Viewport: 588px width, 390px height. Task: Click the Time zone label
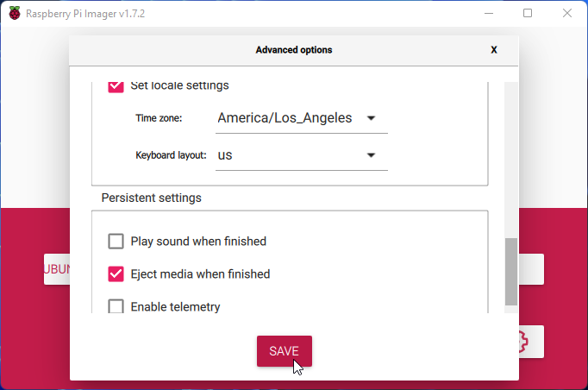tap(159, 118)
